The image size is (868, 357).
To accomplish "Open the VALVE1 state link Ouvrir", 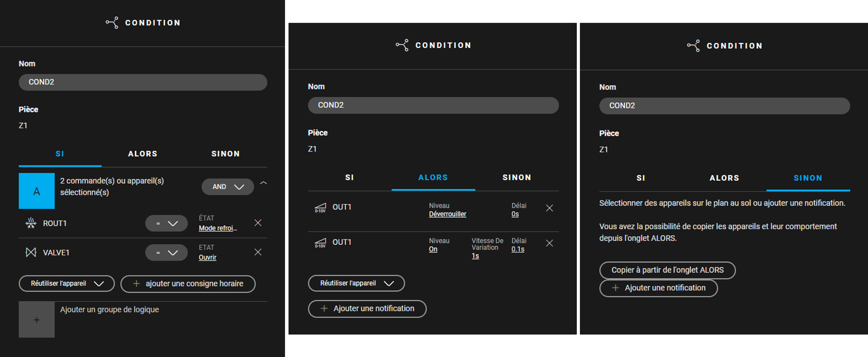I will [207, 258].
